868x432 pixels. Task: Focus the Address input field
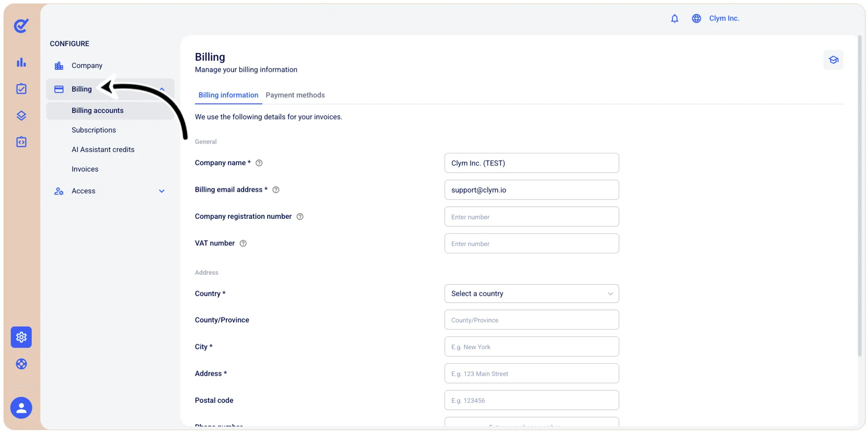532,374
